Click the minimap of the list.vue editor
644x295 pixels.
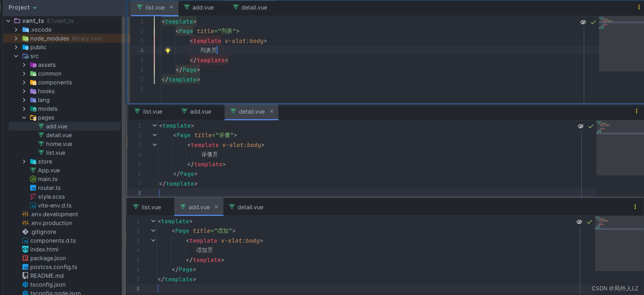[621, 44]
